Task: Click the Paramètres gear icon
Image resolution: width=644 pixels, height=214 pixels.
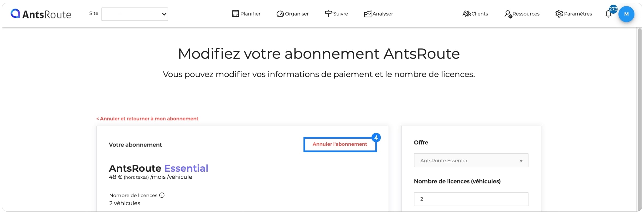Action: (559, 14)
